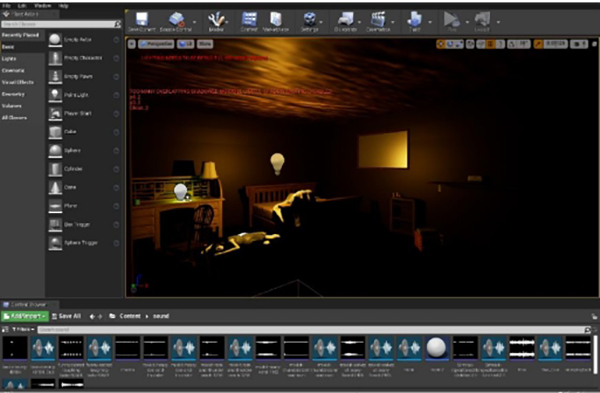Open the Add/Import dropdown
600x393 pixels.
[25, 316]
